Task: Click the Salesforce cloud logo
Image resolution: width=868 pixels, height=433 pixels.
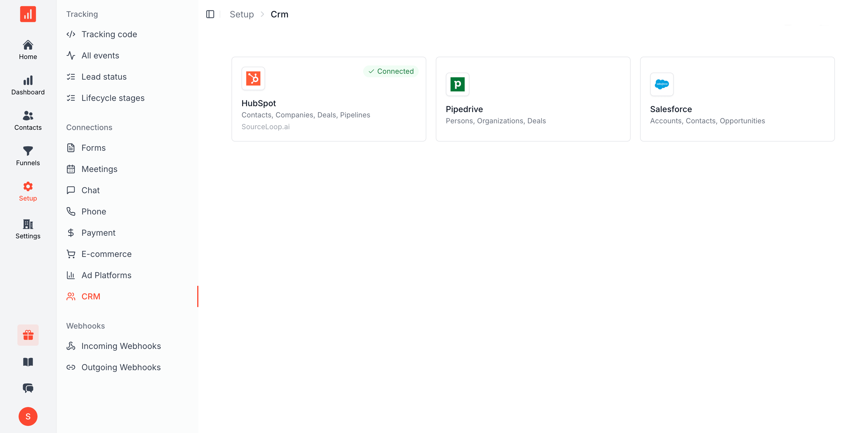Action: tap(661, 84)
